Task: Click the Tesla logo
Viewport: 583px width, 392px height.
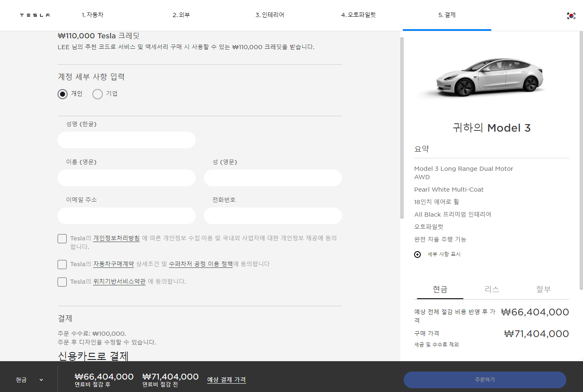Action: (35, 15)
